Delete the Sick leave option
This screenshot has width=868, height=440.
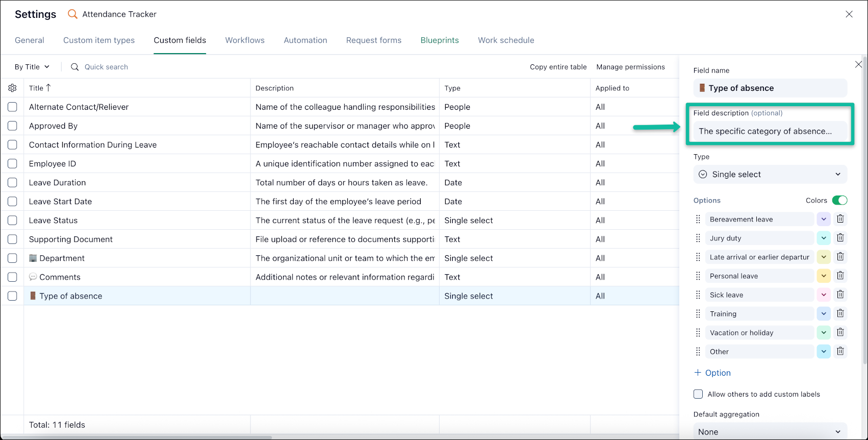click(840, 295)
